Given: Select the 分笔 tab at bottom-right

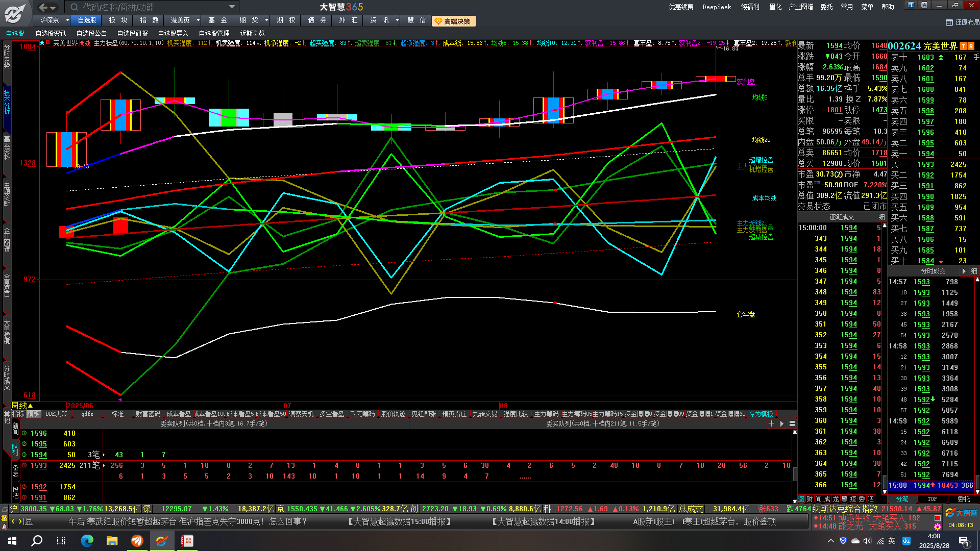Looking at the screenshot, I should point(902,499).
